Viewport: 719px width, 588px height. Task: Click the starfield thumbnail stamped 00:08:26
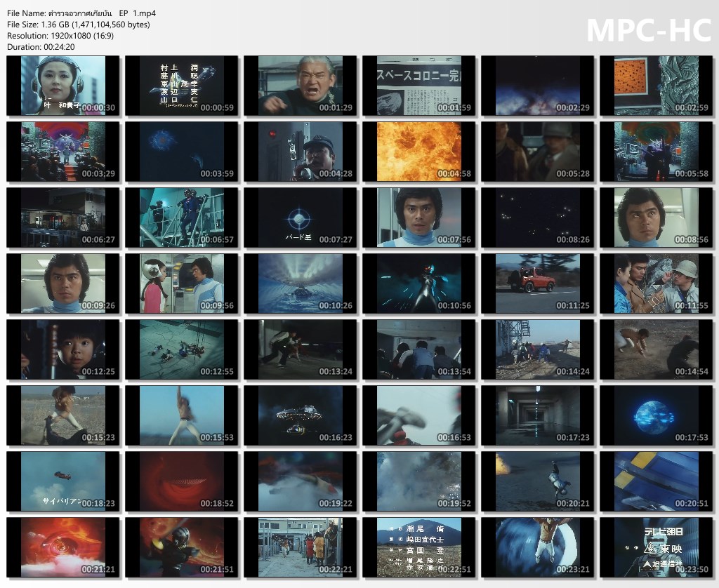pos(537,218)
